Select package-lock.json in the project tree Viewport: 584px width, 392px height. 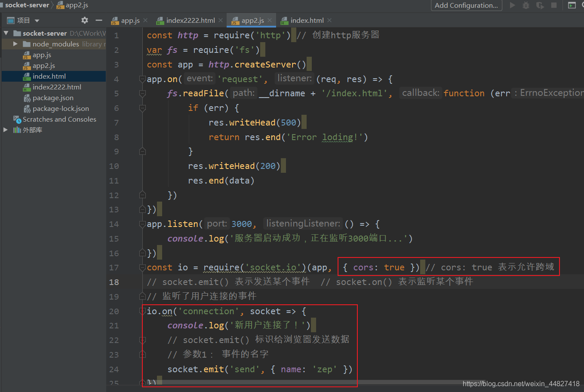(61, 108)
